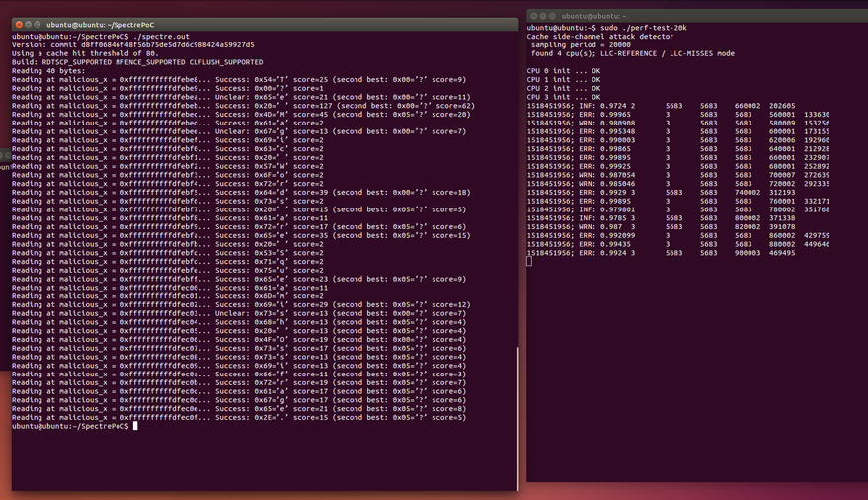Click the cursor in the perf-test terminal
The height and width of the screenshot is (500, 868).
[530, 261]
